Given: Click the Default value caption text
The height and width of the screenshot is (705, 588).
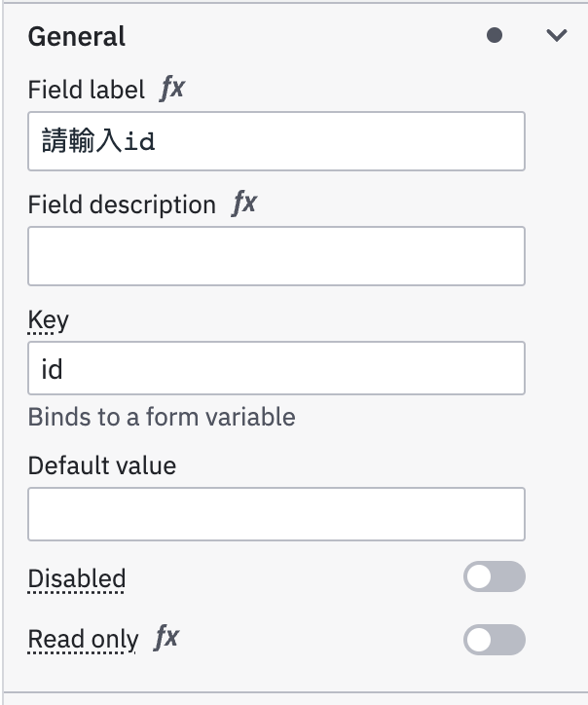Looking at the screenshot, I should tap(102, 465).
